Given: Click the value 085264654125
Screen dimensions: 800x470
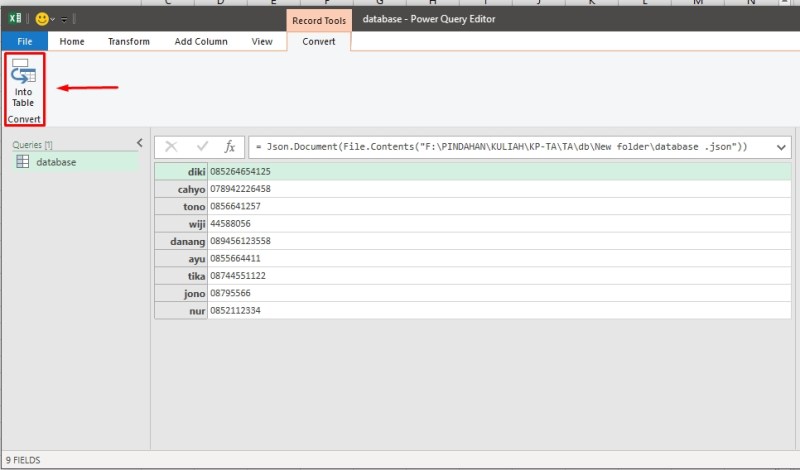Looking at the screenshot, I should coord(240,171).
